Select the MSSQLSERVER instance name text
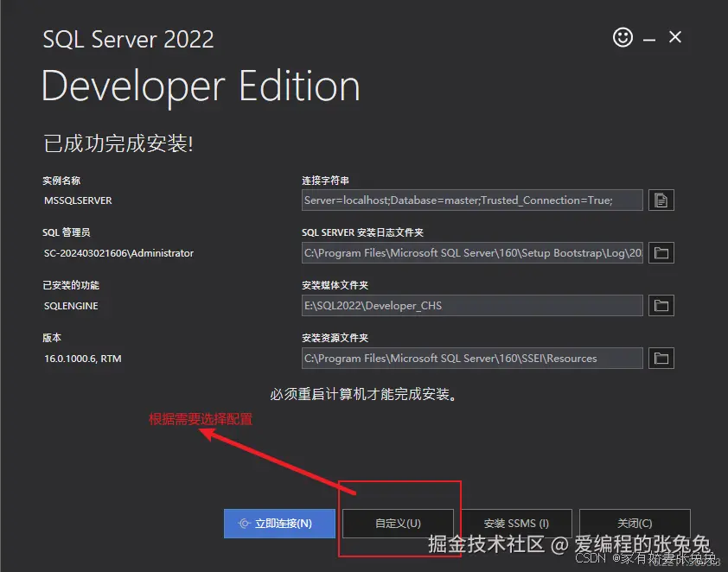 [x=78, y=200]
